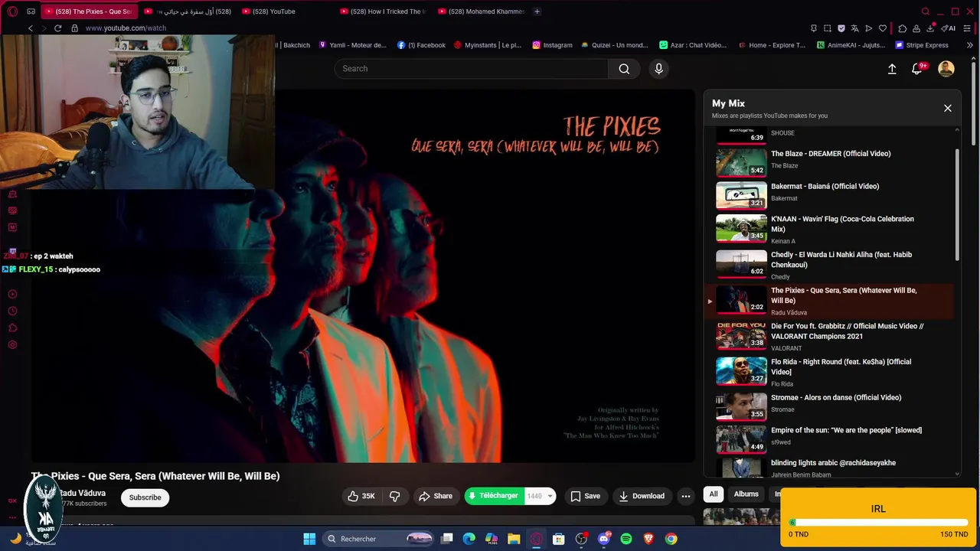The height and width of the screenshot is (551, 980).
Task: Click the YouTube search magnifier button
Action: tap(624, 69)
